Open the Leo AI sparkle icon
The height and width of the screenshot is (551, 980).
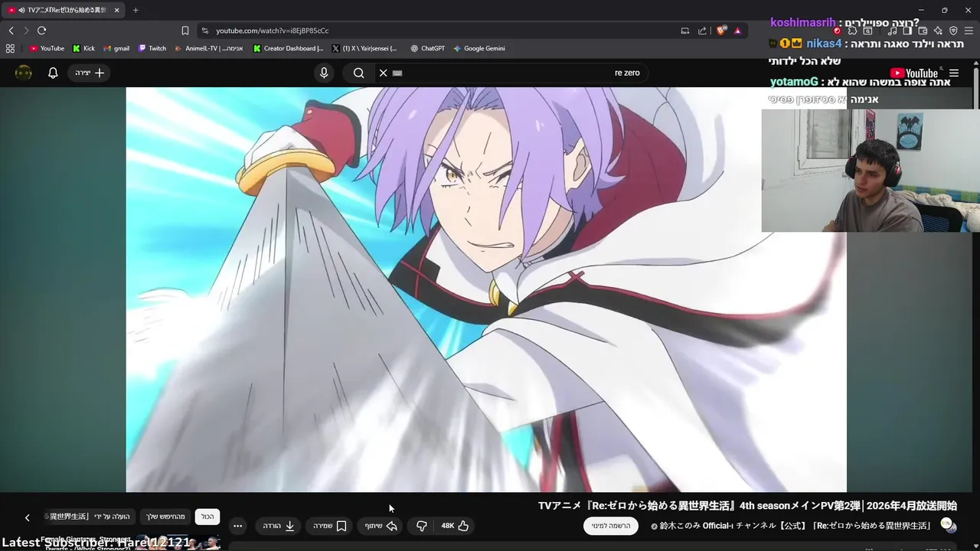(938, 31)
